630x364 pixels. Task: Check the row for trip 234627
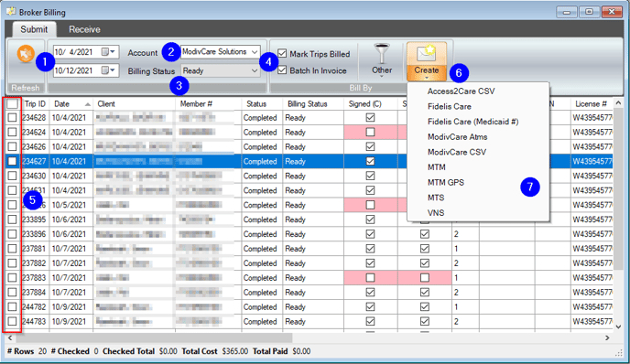click(x=13, y=161)
